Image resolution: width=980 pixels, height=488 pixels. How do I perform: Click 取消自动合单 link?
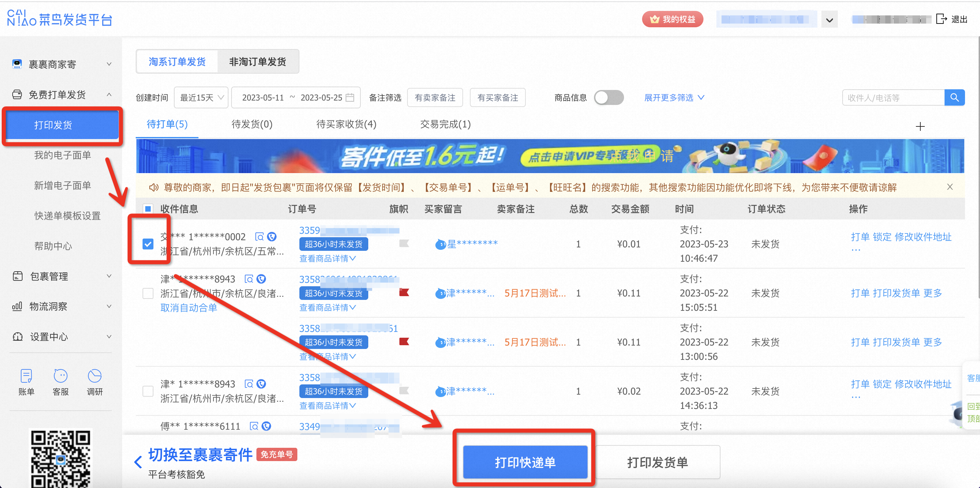(189, 307)
